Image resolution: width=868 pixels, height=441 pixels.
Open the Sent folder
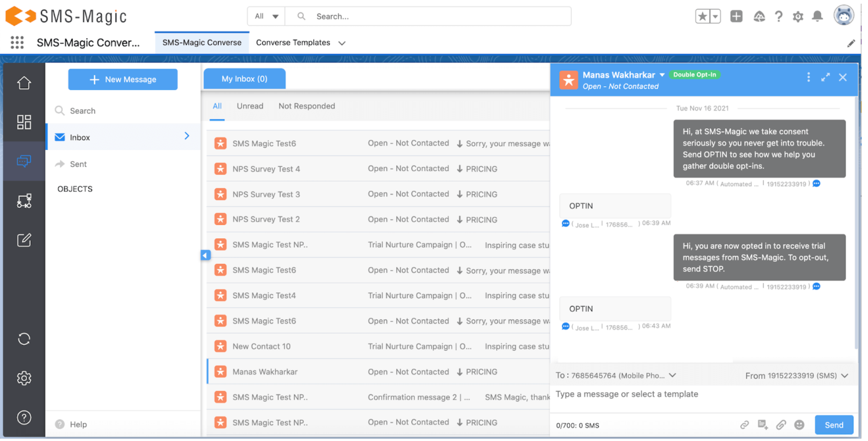tap(123, 164)
